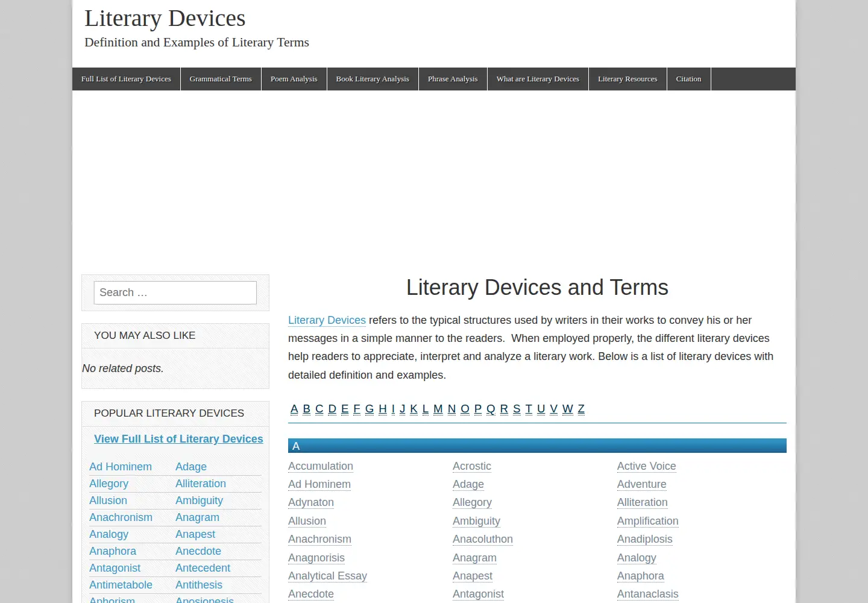
Task: Click the Amplification link
Action: (x=648, y=521)
